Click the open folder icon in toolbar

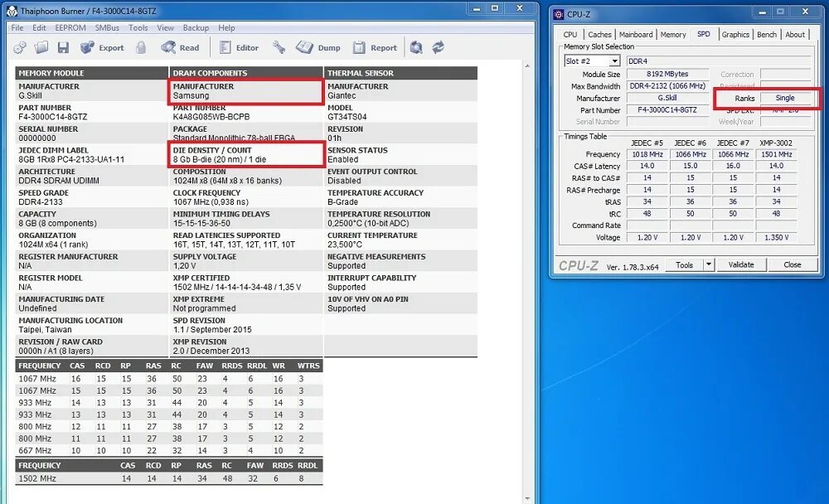pos(41,47)
